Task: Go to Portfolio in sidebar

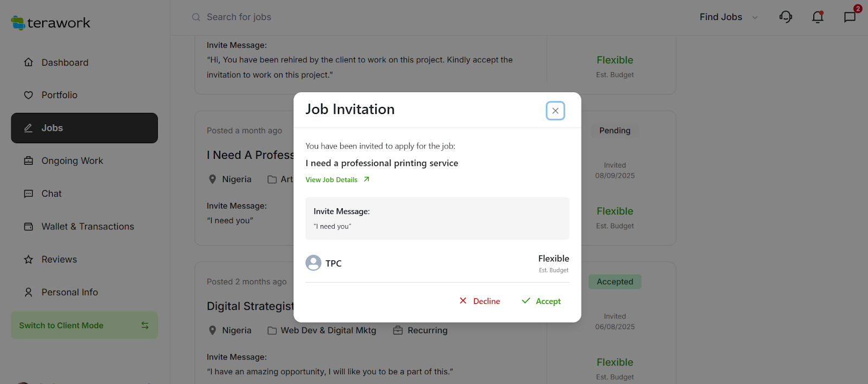Action: tap(59, 95)
